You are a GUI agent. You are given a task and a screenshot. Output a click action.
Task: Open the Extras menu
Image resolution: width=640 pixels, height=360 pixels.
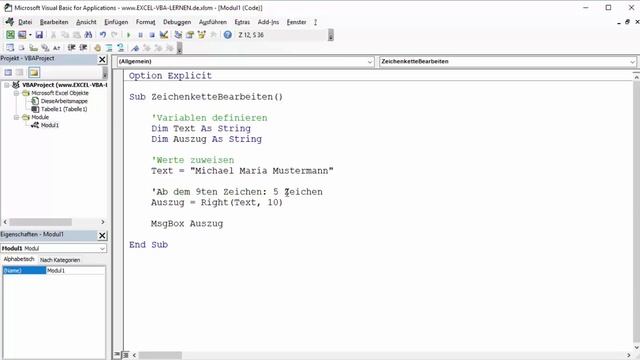[242, 22]
